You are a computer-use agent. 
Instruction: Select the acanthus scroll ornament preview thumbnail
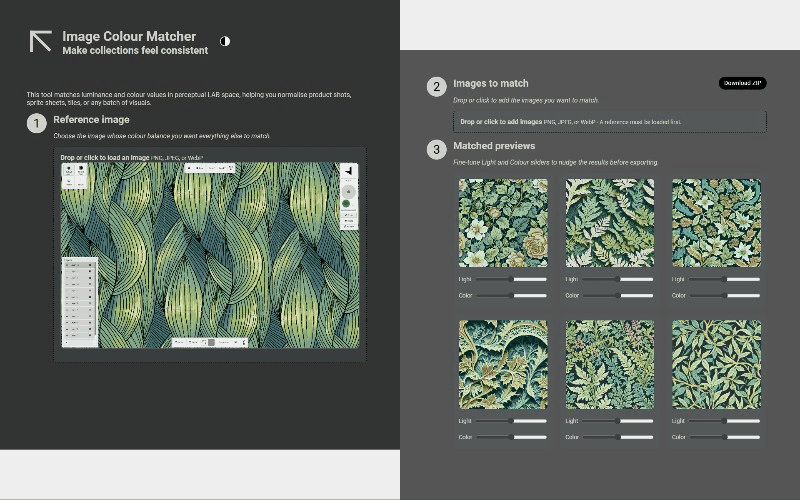(503, 364)
